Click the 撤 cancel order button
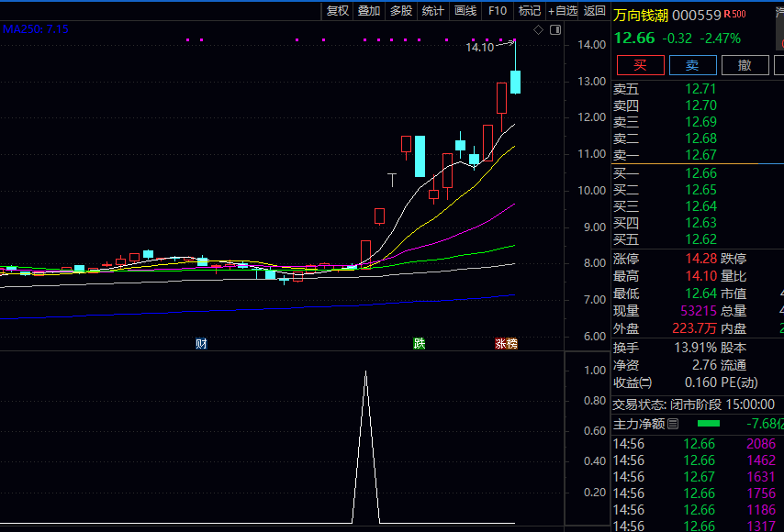 (x=745, y=65)
